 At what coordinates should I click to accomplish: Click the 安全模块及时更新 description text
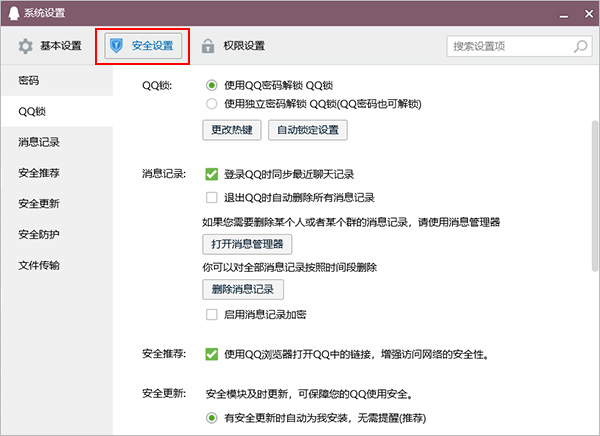coord(309,394)
